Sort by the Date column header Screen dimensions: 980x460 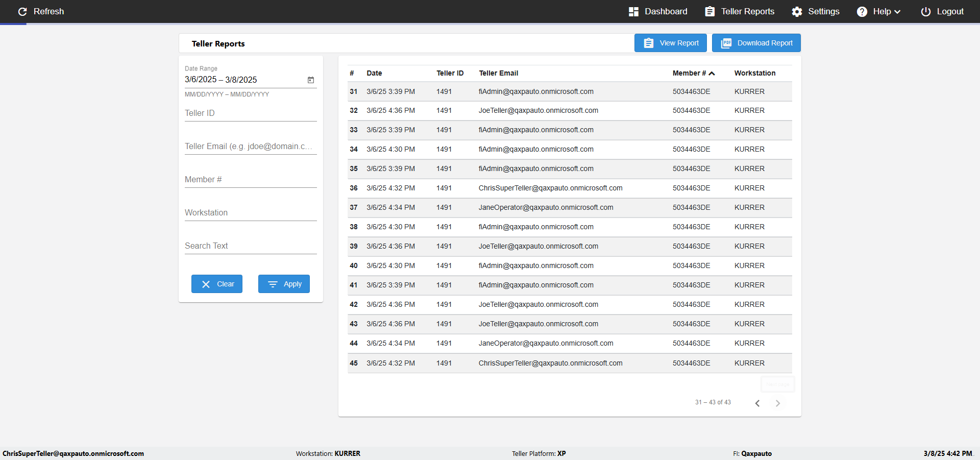374,73
